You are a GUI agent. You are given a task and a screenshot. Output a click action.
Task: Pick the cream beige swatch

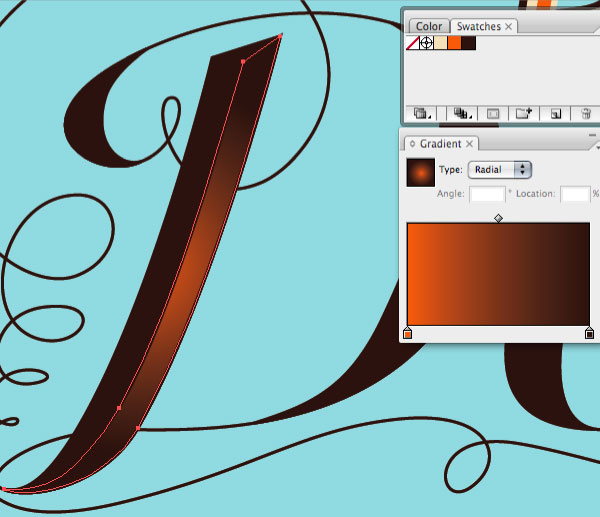point(440,43)
